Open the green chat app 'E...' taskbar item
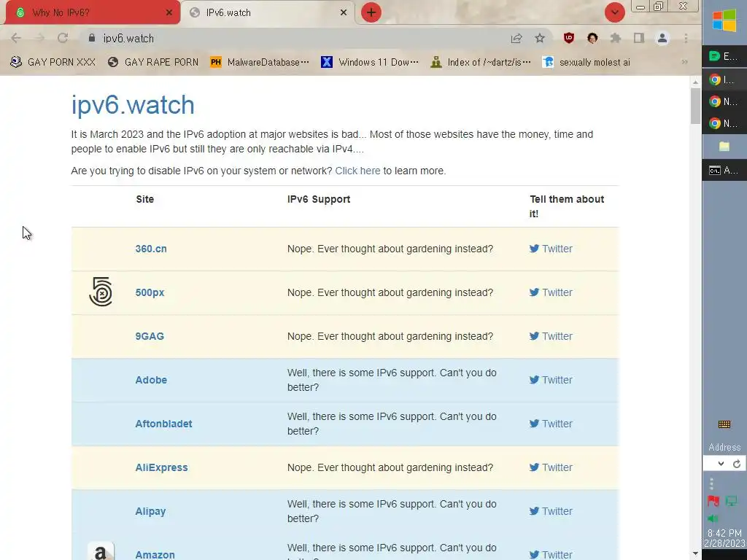The height and width of the screenshot is (560, 747). [x=724, y=56]
